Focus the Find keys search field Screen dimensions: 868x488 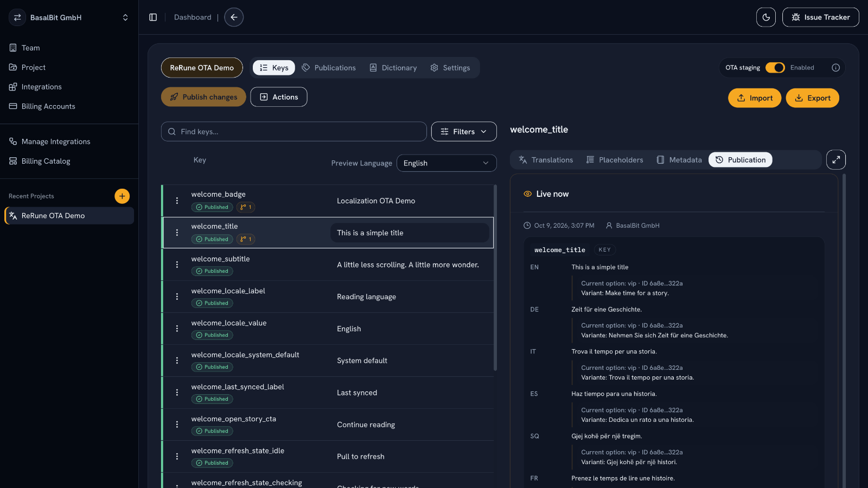[x=294, y=132]
